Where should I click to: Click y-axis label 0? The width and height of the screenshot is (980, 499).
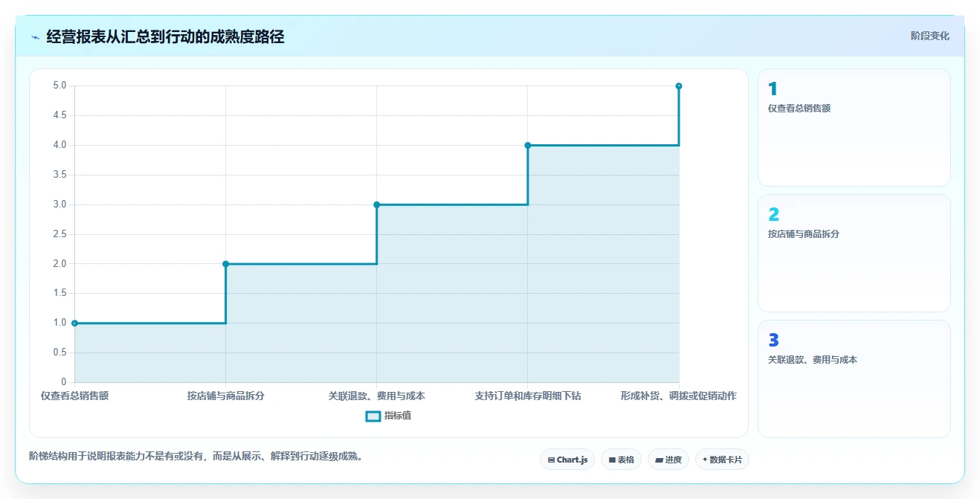(x=64, y=382)
